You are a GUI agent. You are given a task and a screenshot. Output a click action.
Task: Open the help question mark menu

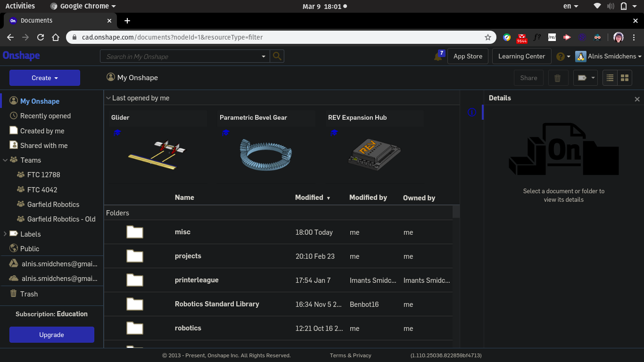(x=561, y=57)
